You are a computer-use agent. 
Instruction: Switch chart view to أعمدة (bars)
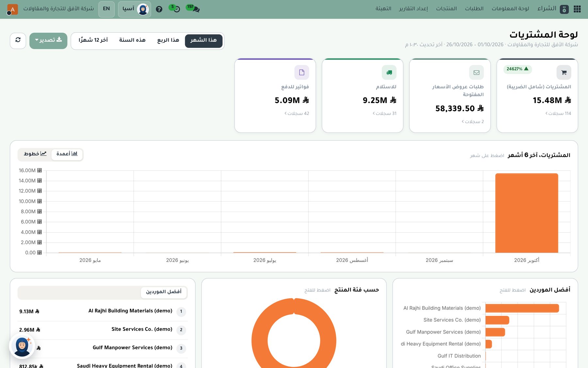coord(67,154)
